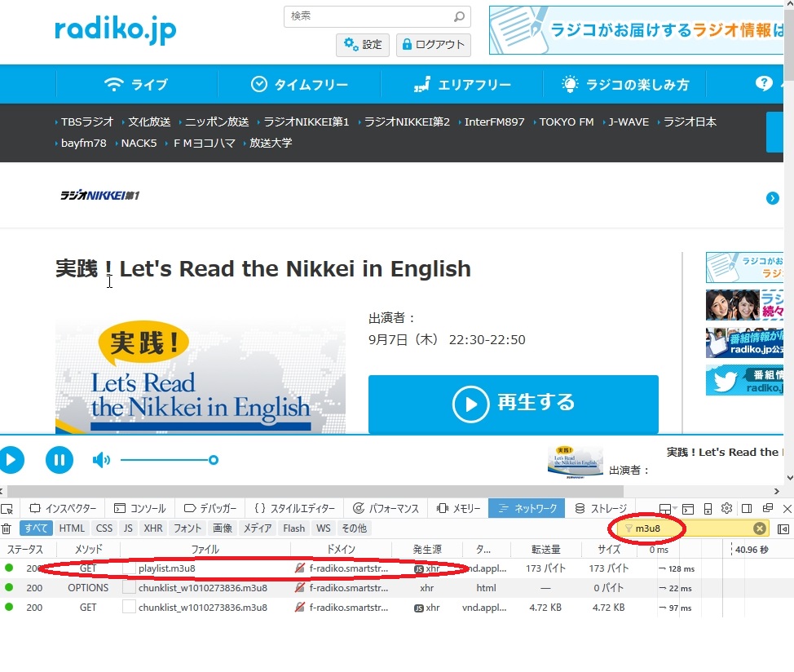The height and width of the screenshot is (672, 794).
Task: Mute audio with the speaker icon
Action: (x=101, y=460)
